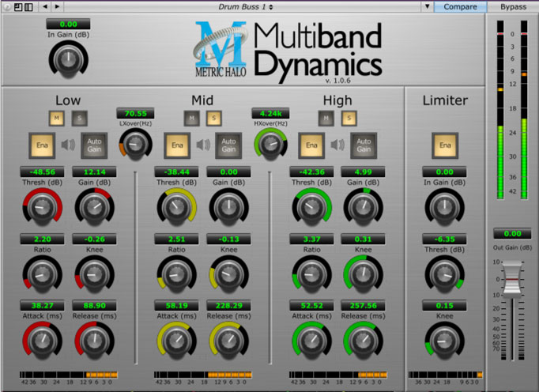Click the left output level meter

(x=500, y=109)
